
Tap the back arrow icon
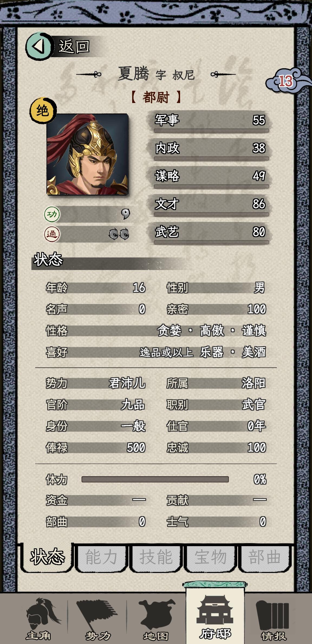tap(39, 47)
